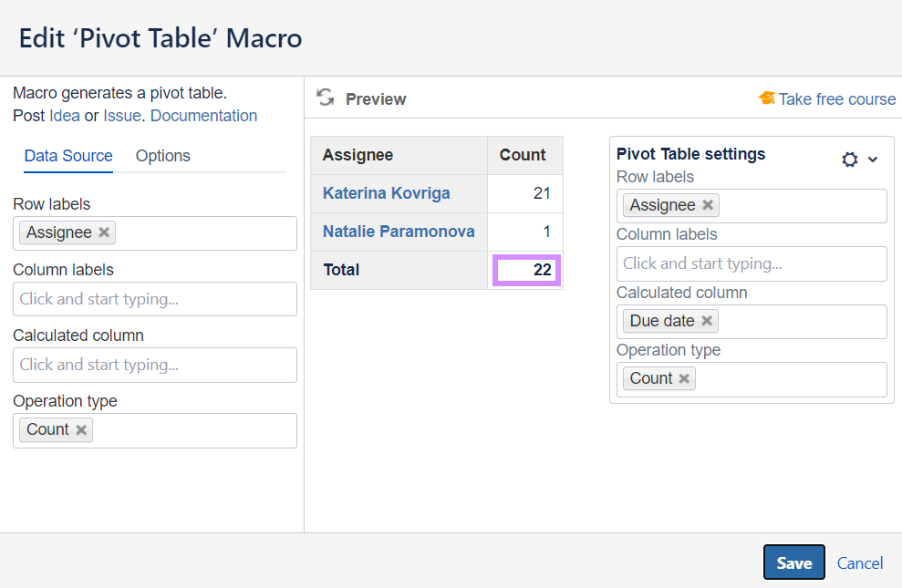Screen dimensions: 902x588
Task: Remove Count tag in left Operation type
Action: pyautogui.click(x=81, y=429)
